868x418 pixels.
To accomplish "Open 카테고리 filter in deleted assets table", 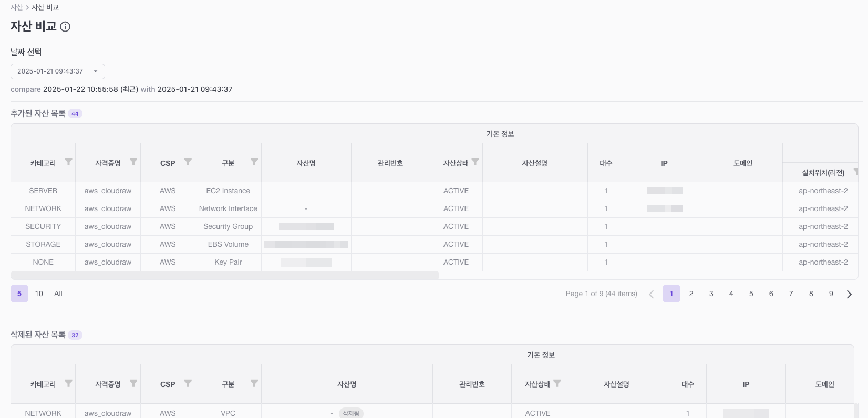I will tap(68, 383).
